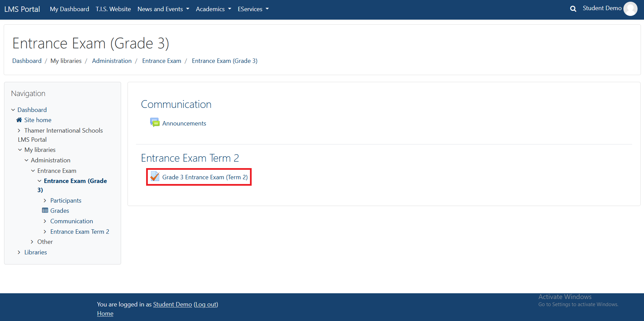This screenshot has width=644, height=321.
Task: Click Entrance Exam in the breadcrumb
Action: click(162, 61)
